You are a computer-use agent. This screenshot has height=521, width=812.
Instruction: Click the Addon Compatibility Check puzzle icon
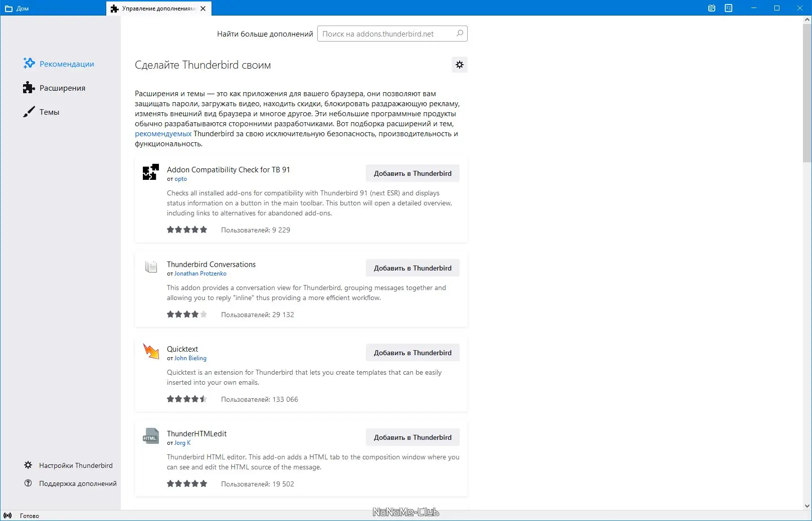pyautogui.click(x=151, y=172)
